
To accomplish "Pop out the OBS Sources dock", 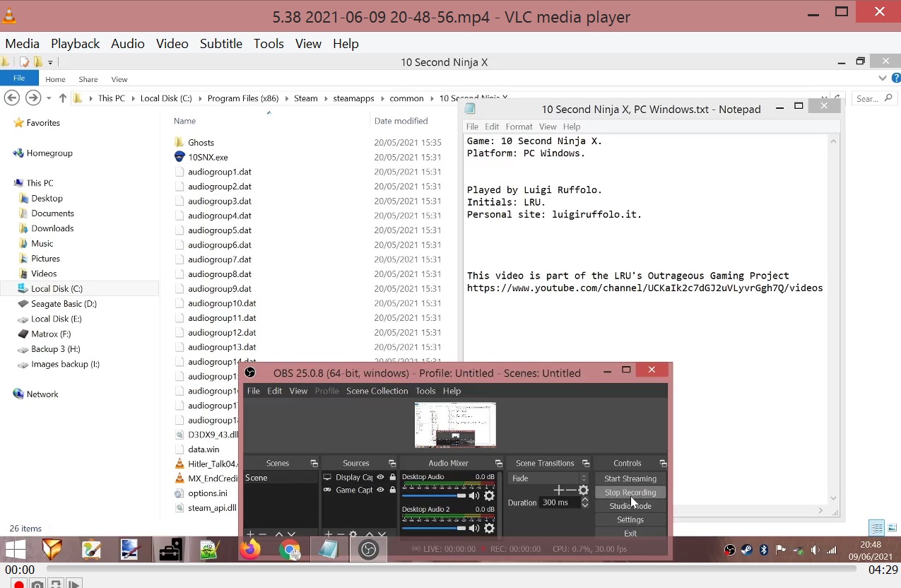I will 392,463.
